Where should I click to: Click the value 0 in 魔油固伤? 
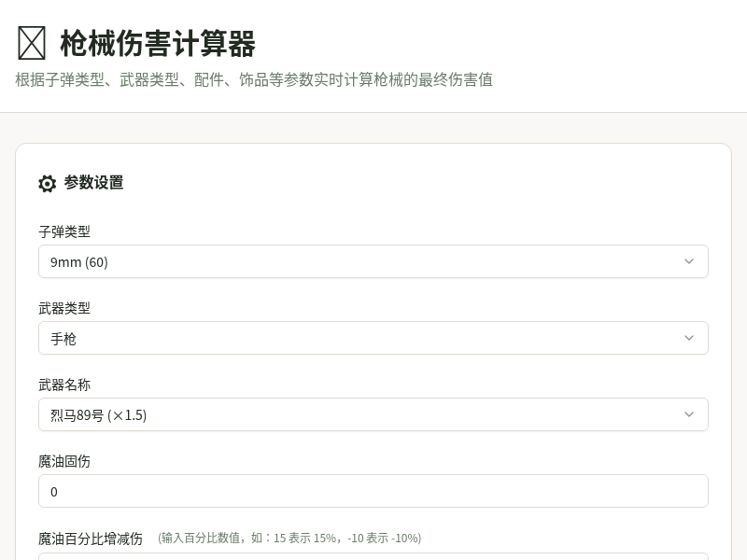pos(54,491)
